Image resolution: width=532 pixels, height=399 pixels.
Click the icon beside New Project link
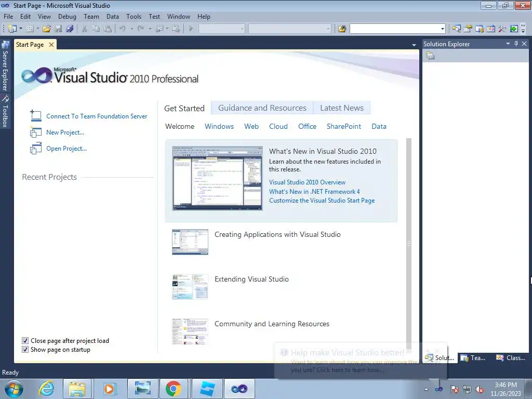tap(36, 132)
